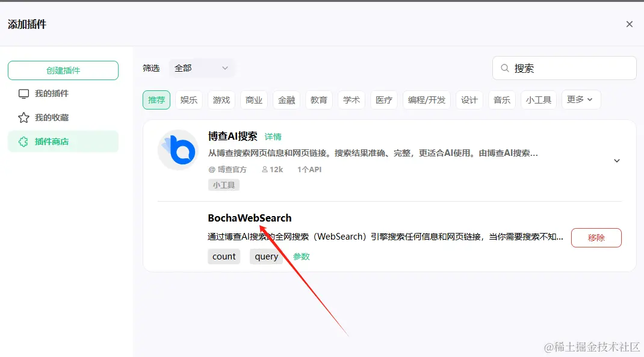Close the 添加插件 dialog
The image size is (644, 357).
tap(629, 24)
